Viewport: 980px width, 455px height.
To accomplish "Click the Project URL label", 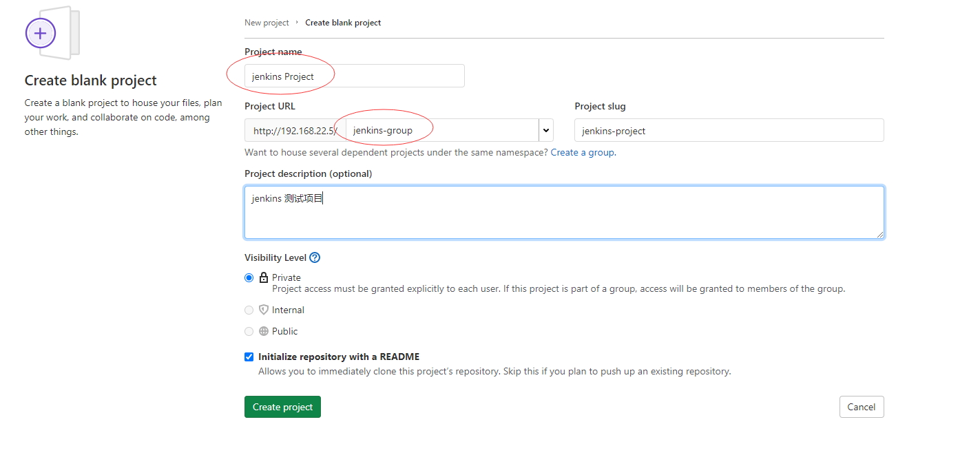I will [x=270, y=106].
